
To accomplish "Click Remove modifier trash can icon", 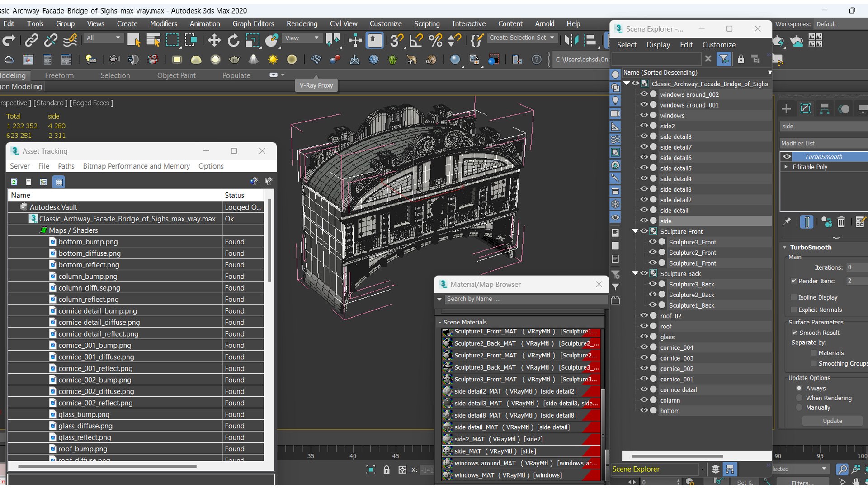I will pos(841,222).
